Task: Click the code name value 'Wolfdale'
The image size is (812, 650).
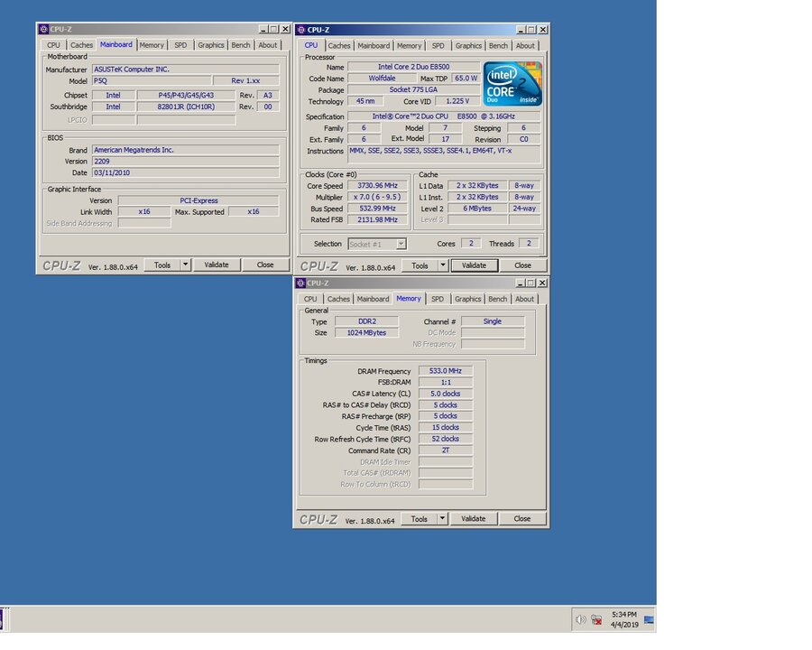Action: pos(382,78)
